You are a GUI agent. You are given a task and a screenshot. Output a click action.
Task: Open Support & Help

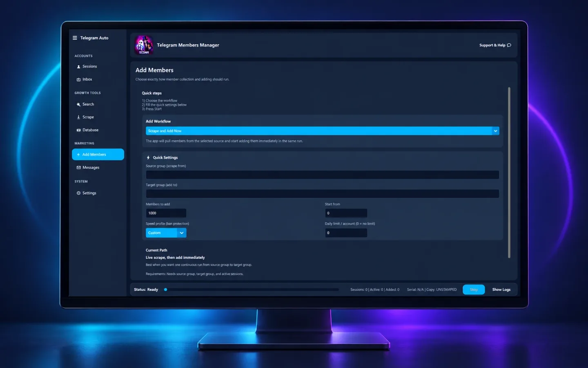click(495, 45)
